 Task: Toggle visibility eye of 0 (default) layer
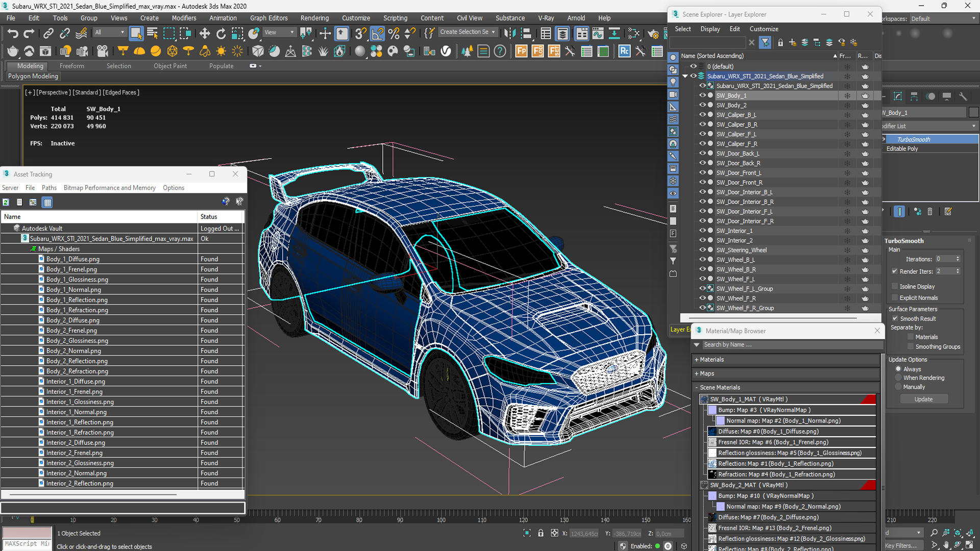693,66
